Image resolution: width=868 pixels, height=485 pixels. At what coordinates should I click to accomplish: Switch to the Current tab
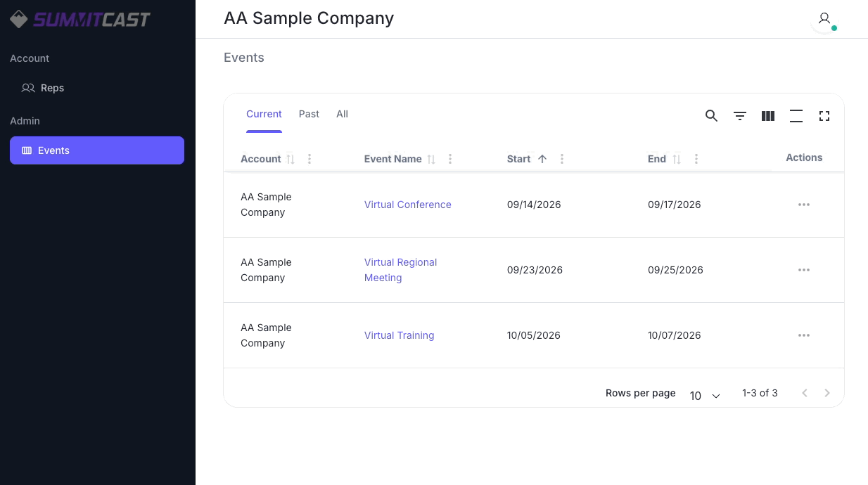[x=264, y=114]
